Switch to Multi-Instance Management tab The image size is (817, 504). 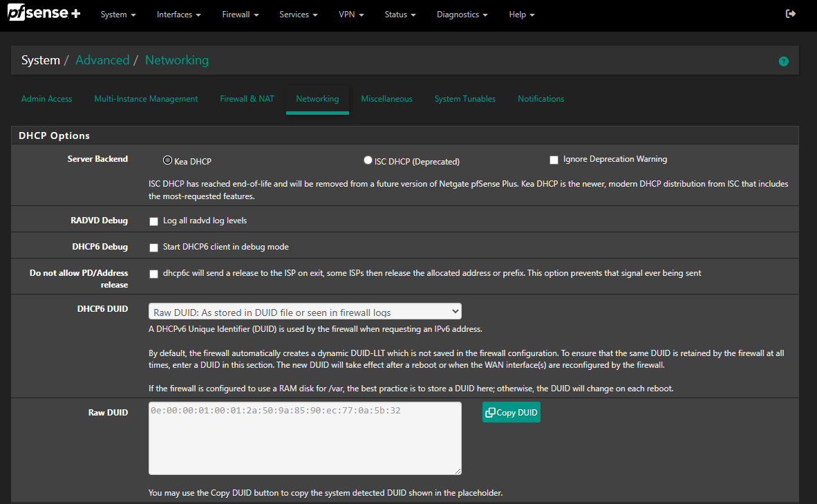coord(146,99)
